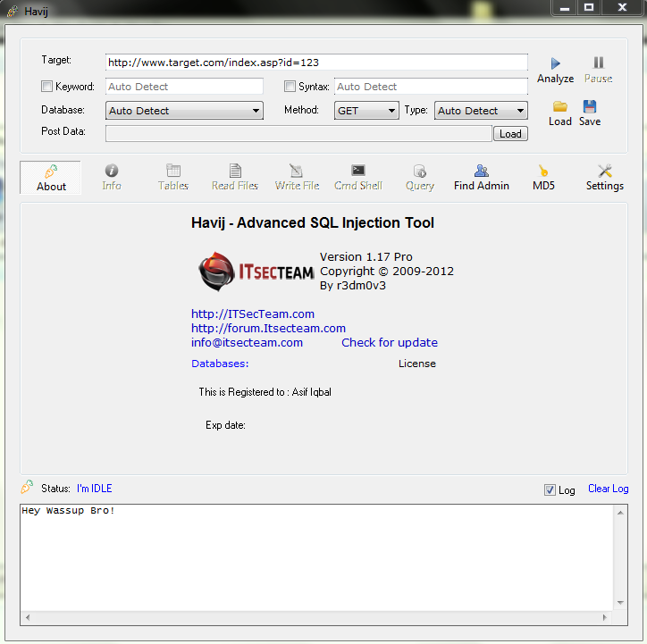
Task: Open the Read Files tab
Action: (235, 178)
